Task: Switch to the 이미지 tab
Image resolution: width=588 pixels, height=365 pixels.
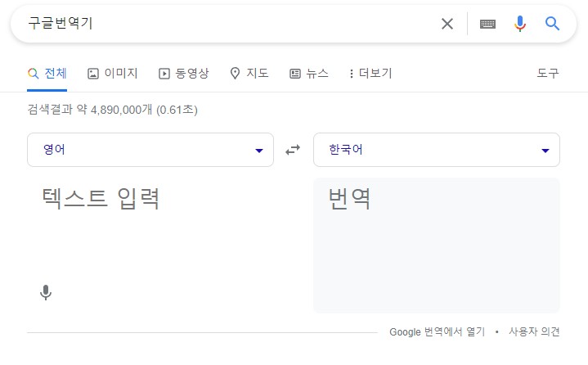Action: [x=113, y=73]
